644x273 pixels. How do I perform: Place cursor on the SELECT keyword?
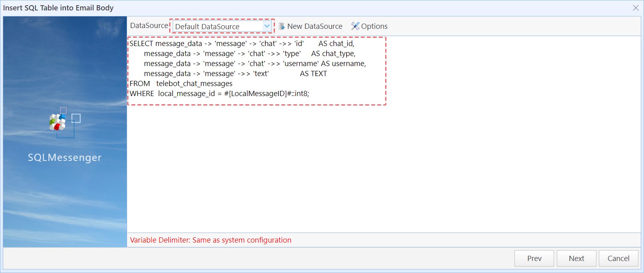[141, 44]
